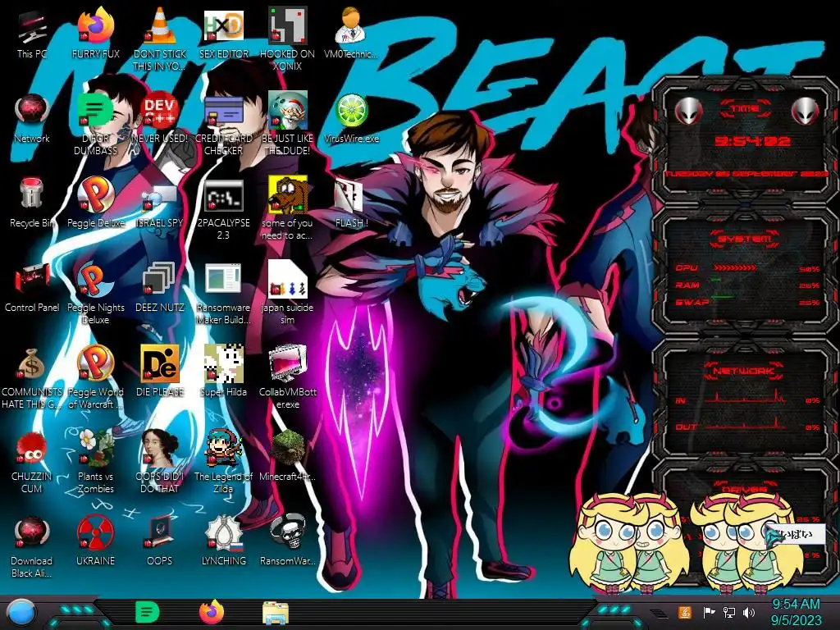Click the RAM usage bar in widget
Viewport: 840px width, 630px height.
[x=715, y=281]
